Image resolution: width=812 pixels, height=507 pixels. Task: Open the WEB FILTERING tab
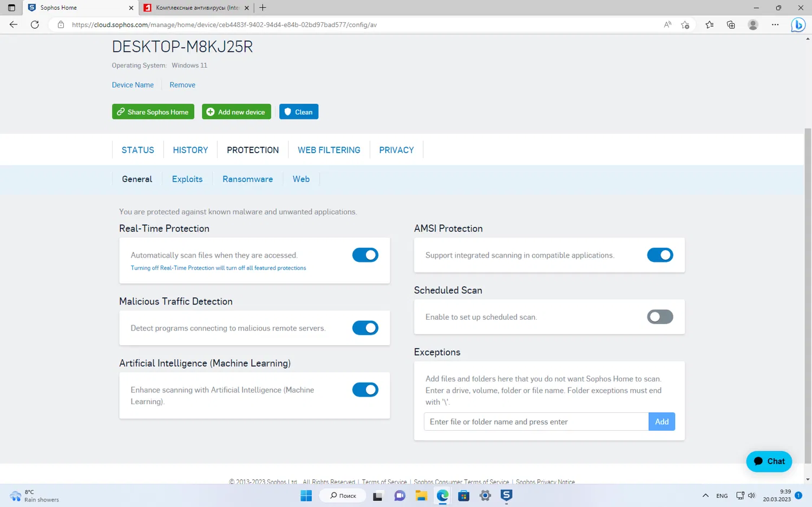(x=329, y=150)
